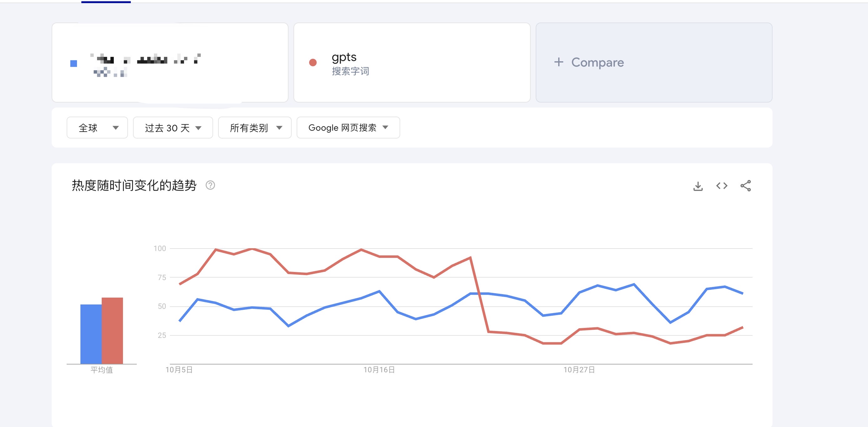The height and width of the screenshot is (427, 868).
Task: Click the 10月5日 date label on the axis
Action: coord(179,370)
